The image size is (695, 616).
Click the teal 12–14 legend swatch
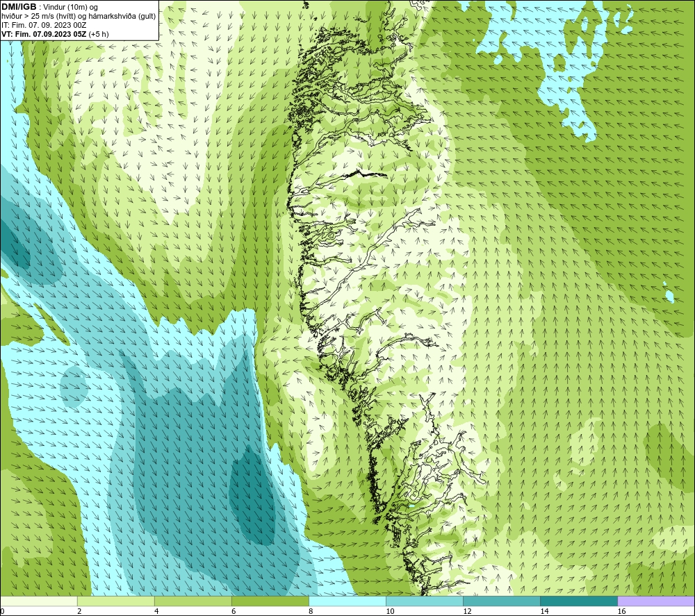coord(502,601)
